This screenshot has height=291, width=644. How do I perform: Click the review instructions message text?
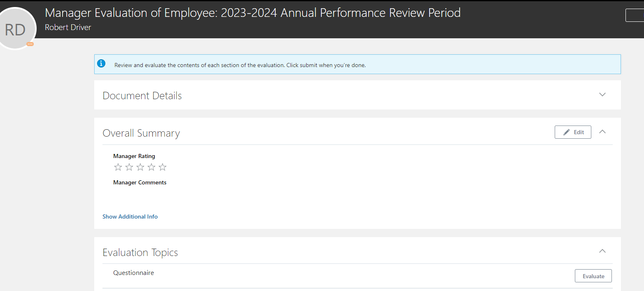click(240, 65)
